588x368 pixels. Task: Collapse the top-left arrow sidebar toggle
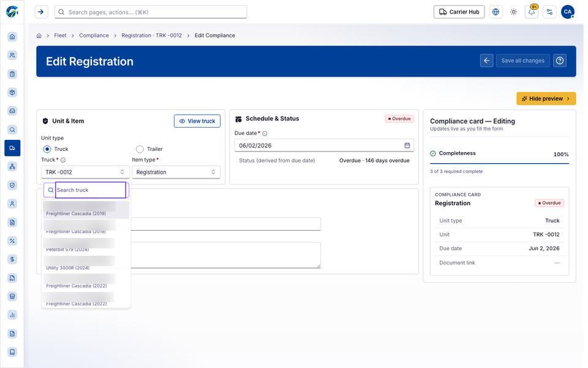pos(41,12)
